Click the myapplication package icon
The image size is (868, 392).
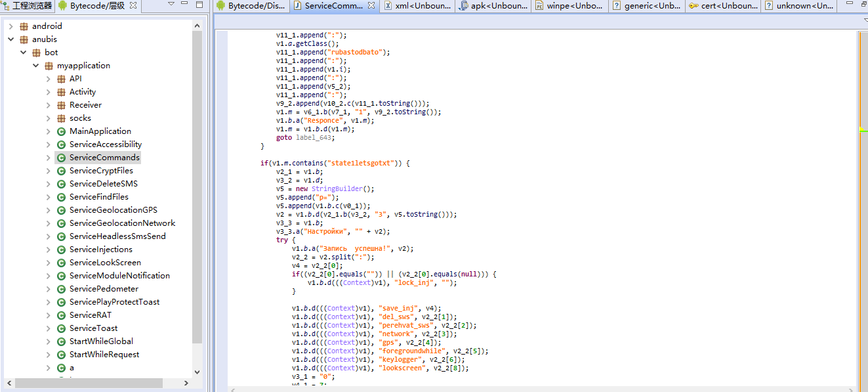pos(49,66)
